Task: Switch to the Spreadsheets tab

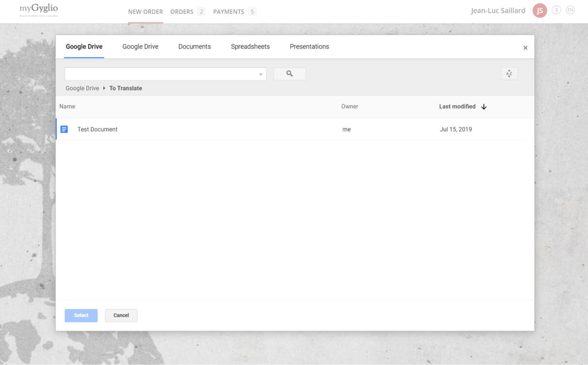Action: (x=250, y=47)
